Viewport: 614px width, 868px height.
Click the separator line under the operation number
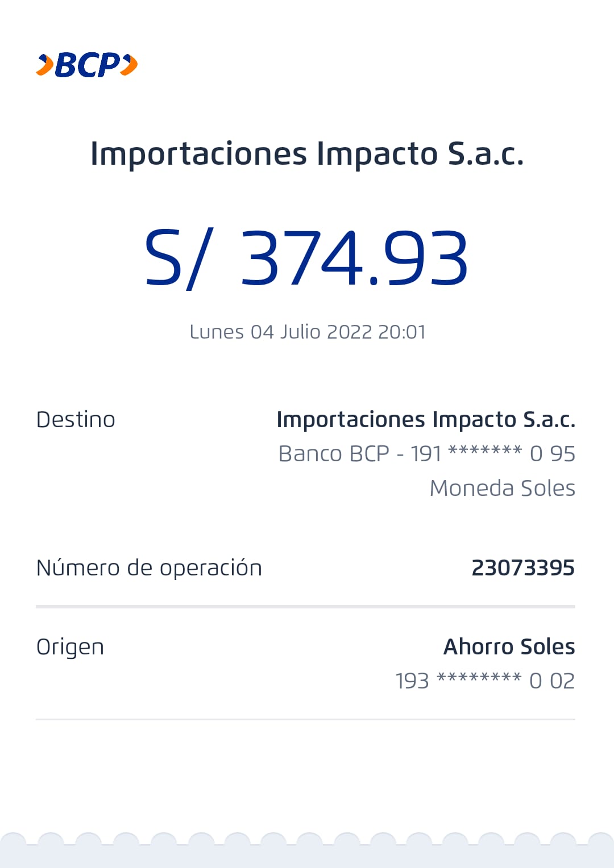coord(305,607)
